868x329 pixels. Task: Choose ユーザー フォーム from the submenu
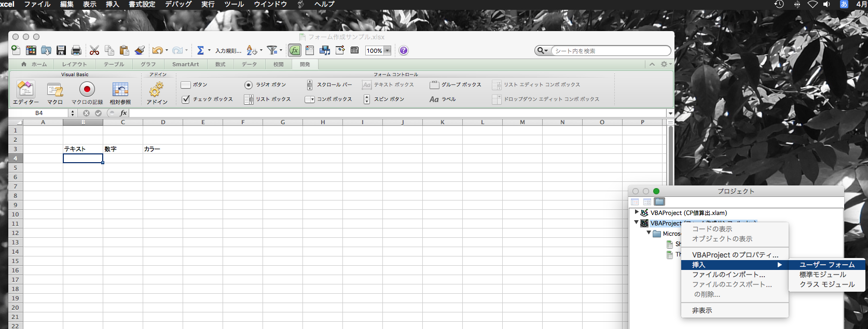click(826, 265)
